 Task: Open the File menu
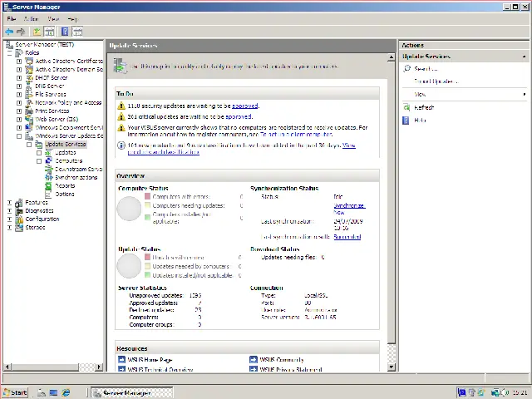click(x=12, y=18)
